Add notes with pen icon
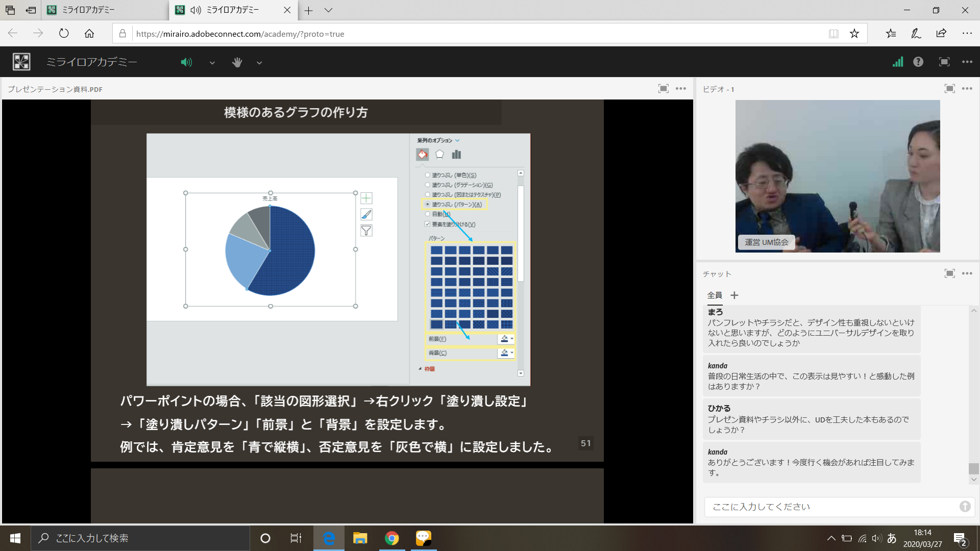 click(x=916, y=34)
